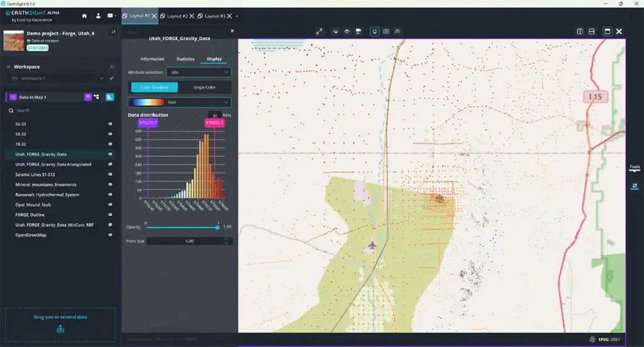Click the search magnifier icon
644x347 pixels.
(x=11, y=111)
